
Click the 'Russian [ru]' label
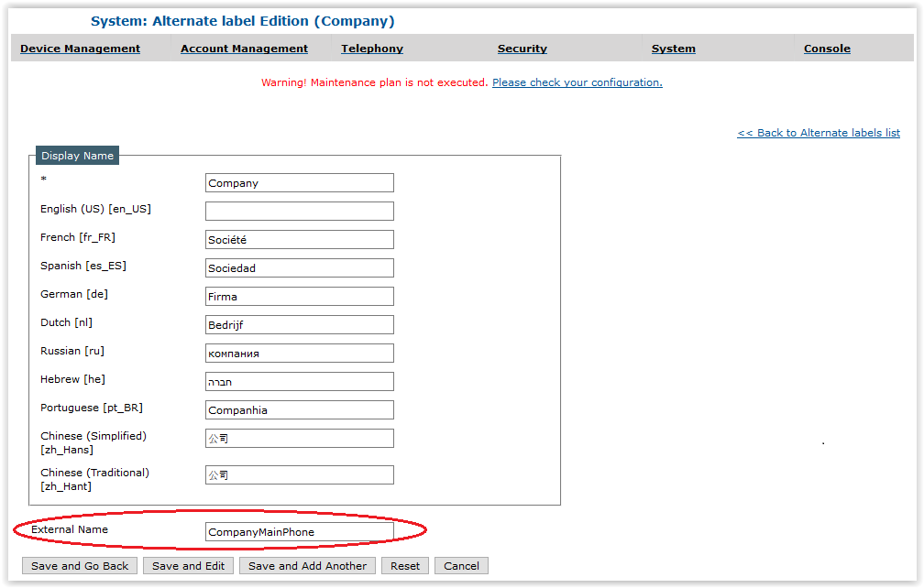tap(72, 351)
